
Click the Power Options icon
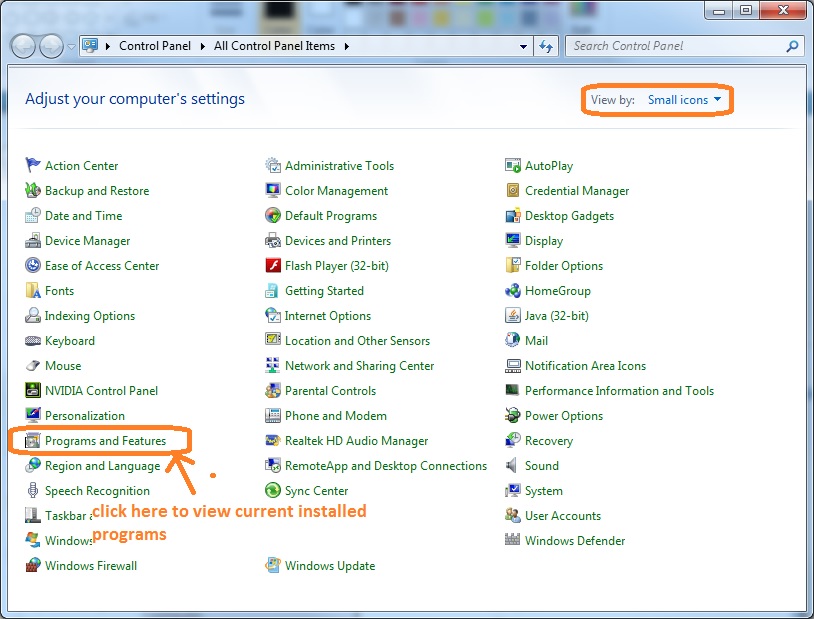point(513,416)
